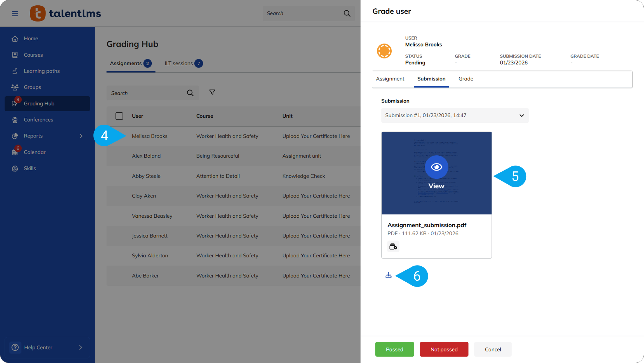The image size is (644, 363).
Task: Open Conferences in the sidebar
Action: 38,120
